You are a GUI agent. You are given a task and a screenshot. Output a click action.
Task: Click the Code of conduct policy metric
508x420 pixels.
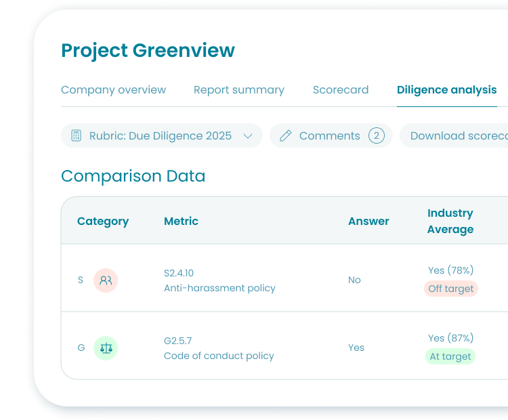(x=219, y=356)
